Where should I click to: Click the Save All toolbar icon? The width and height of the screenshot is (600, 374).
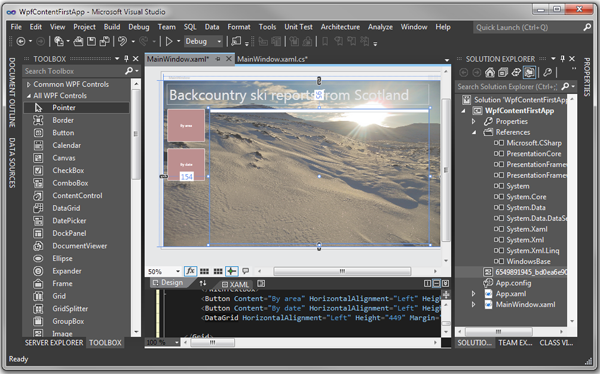(x=104, y=41)
